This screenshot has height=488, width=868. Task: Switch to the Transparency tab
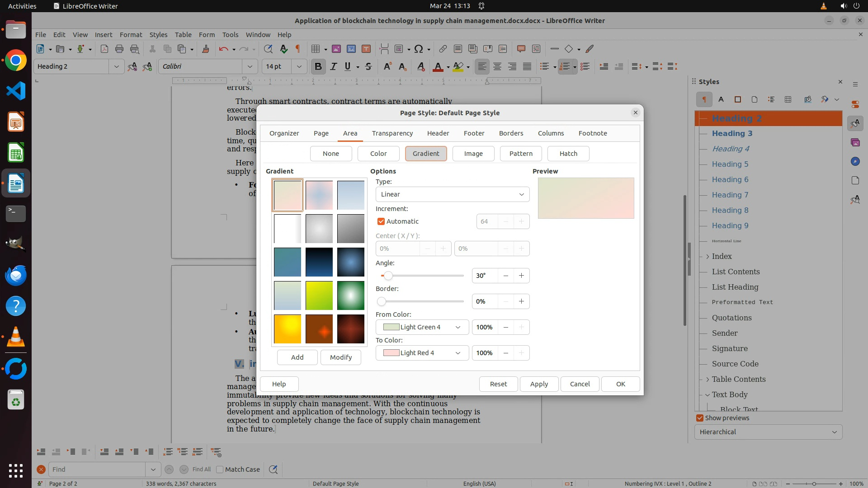click(392, 133)
